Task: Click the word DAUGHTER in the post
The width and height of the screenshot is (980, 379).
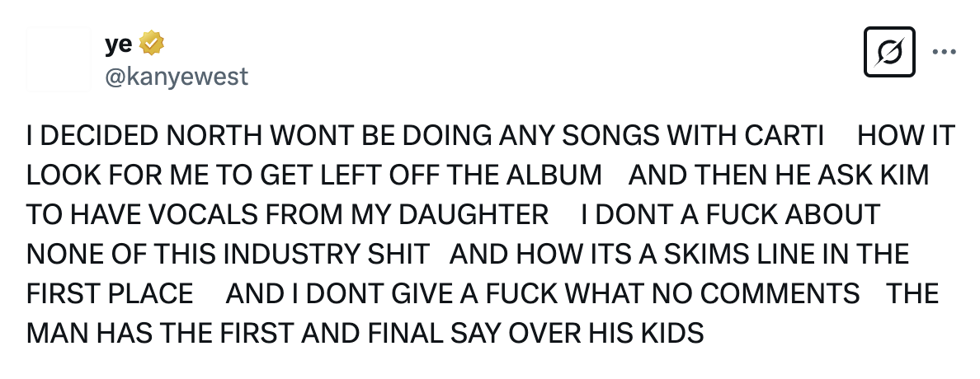Action: point(474,214)
